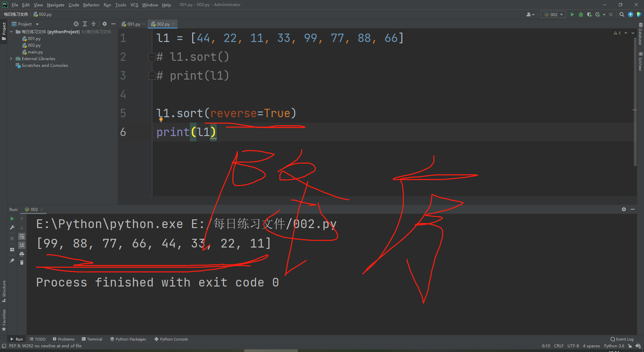Image resolution: width=644 pixels, height=352 pixels.
Task: Open the 002 run configuration dropdown
Action: point(554,14)
